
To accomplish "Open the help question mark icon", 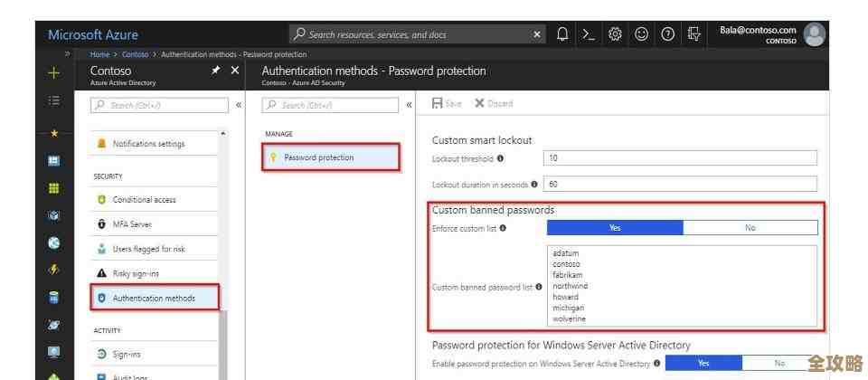I will 667,34.
